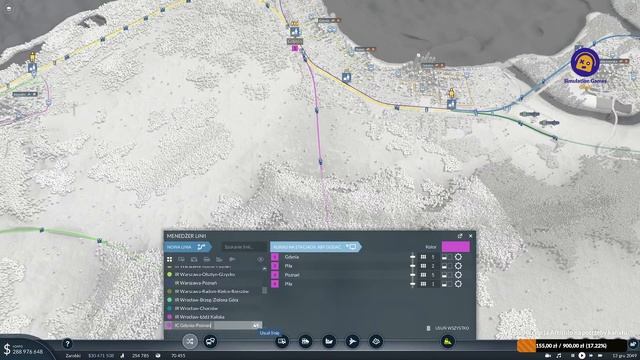Filter lines by bus type
This screenshot has height=360, width=640.
click(181, 260)
